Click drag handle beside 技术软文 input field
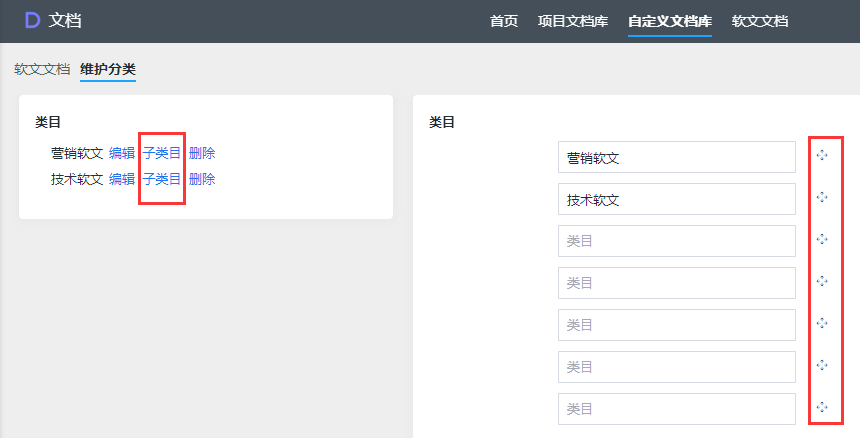Viewport: 860px width, 438px height. coord(822,198)
